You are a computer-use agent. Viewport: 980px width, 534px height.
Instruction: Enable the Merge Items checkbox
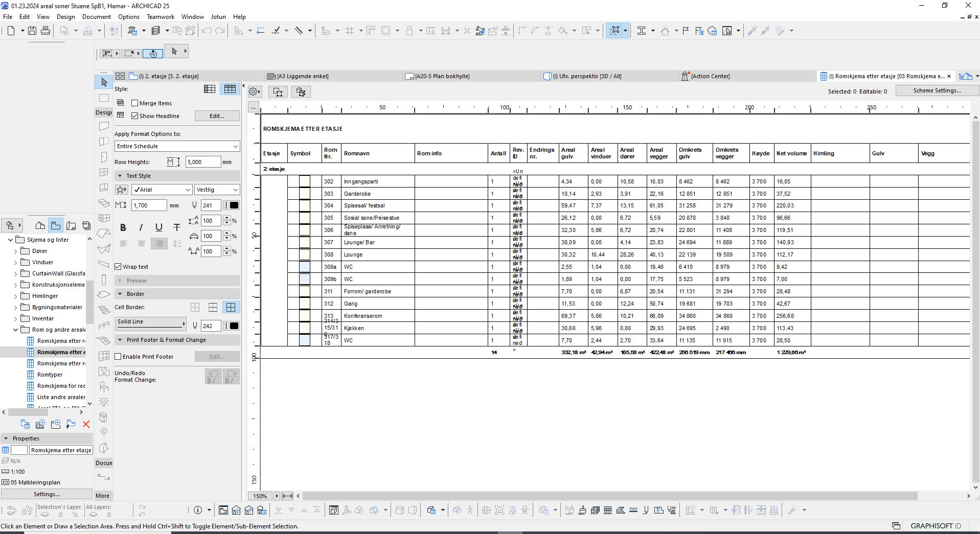[x=135, y=103]
